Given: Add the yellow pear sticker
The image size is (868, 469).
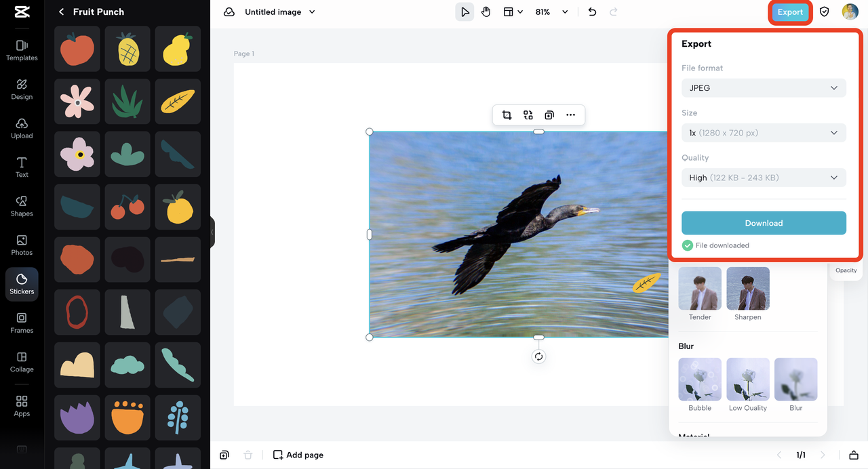Looking at the screenshot, I should (178, 49).
